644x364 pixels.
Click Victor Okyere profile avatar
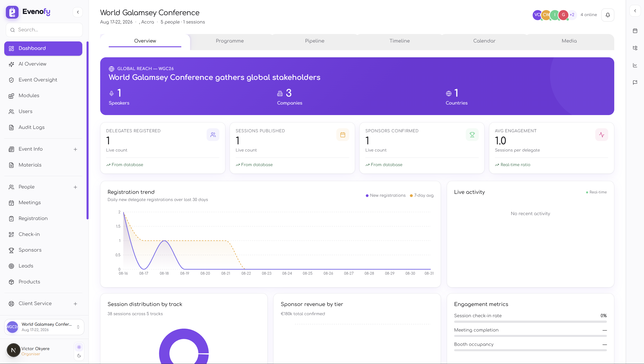[x=13, y=350]
